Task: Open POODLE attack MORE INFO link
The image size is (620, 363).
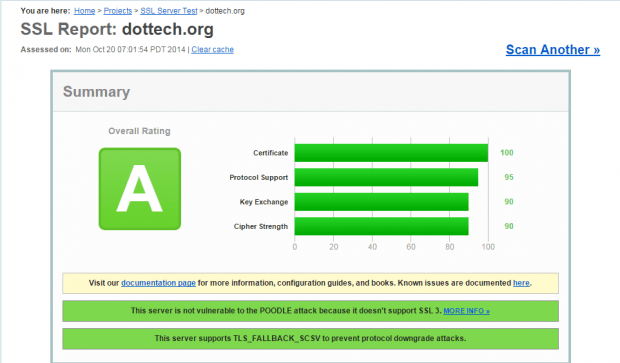Action: pos(467,311)
